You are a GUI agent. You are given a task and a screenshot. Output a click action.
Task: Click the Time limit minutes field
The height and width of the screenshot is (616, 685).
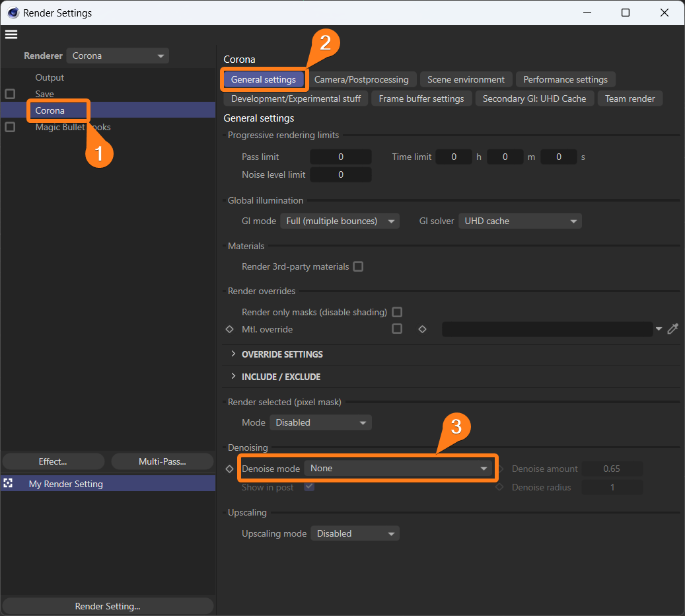tap(505, 157)
